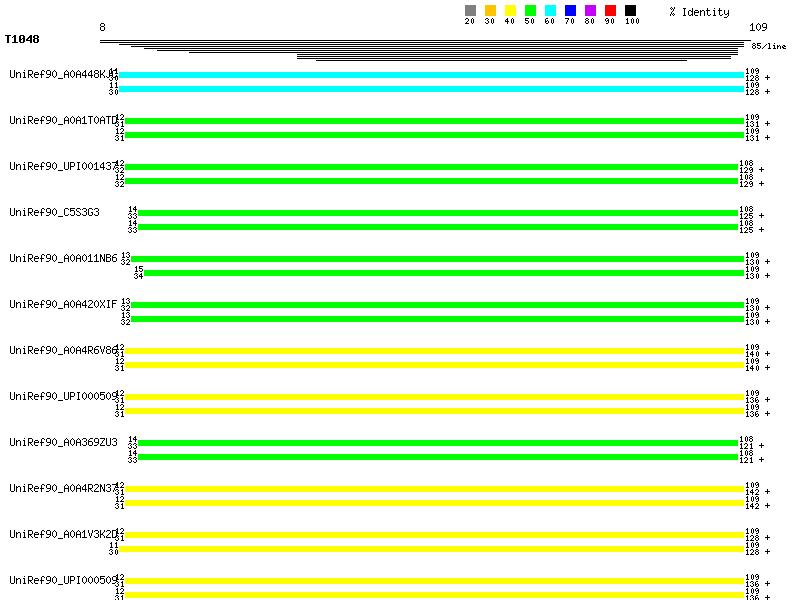Click the T1048 query label
The width and height of the screenshot is (800, 600).
[22, 40]
